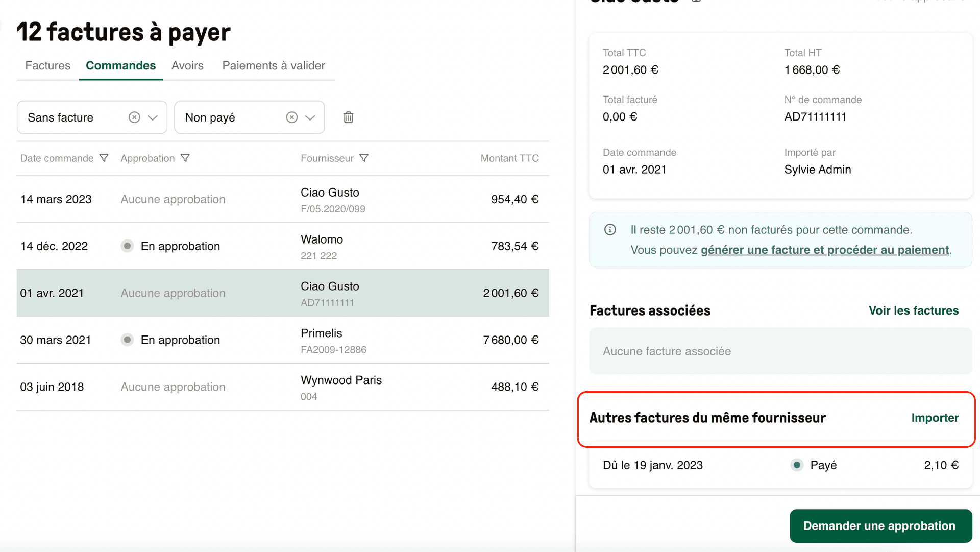Go to Paiements à valider tab

[274, 66]
